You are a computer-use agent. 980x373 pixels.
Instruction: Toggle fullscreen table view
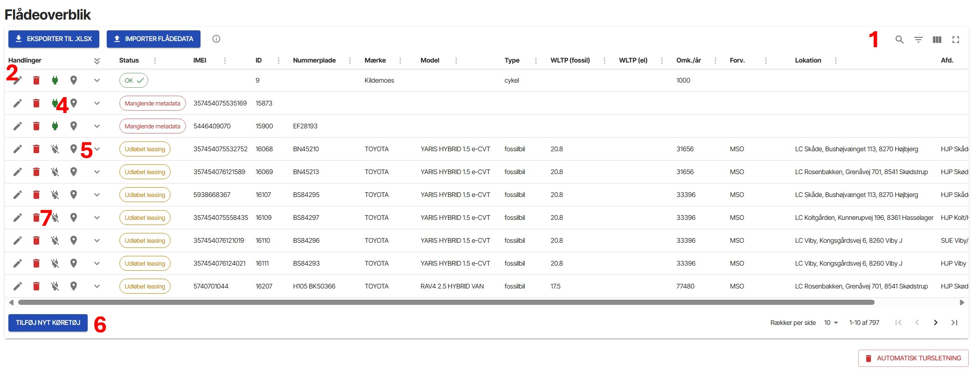click(955, 40)
